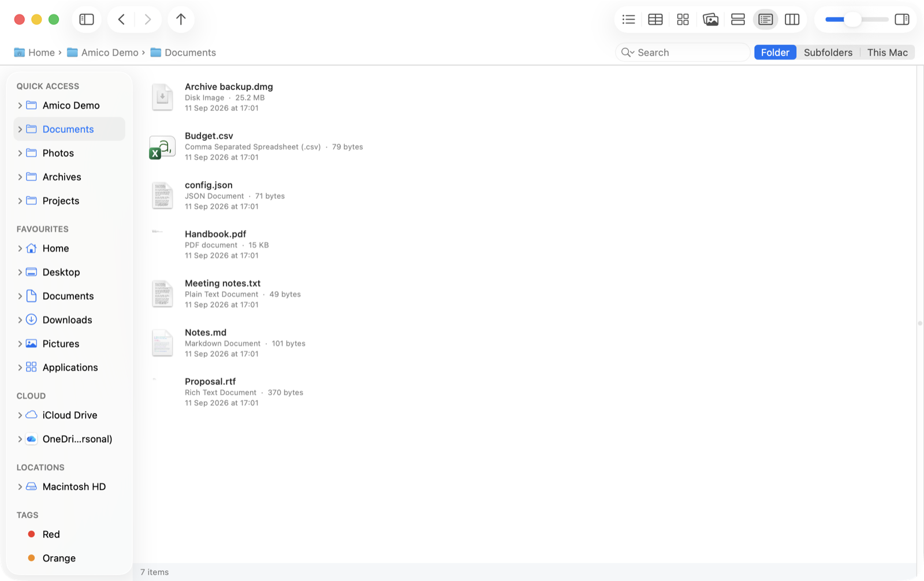Switch to table columns view
924x581 pixels.
655,20
